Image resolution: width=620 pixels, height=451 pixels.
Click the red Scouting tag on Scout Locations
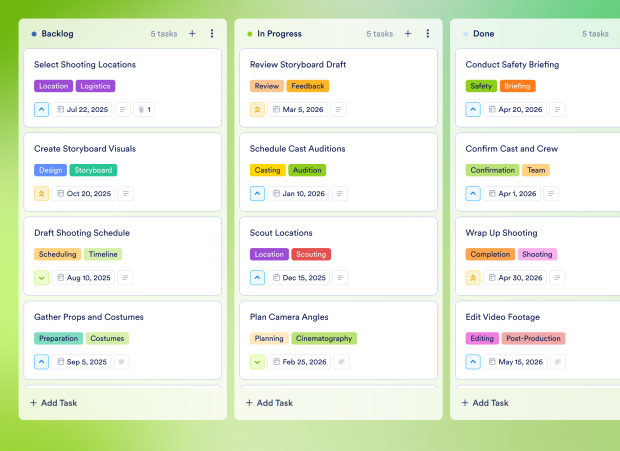coord(311,254)
